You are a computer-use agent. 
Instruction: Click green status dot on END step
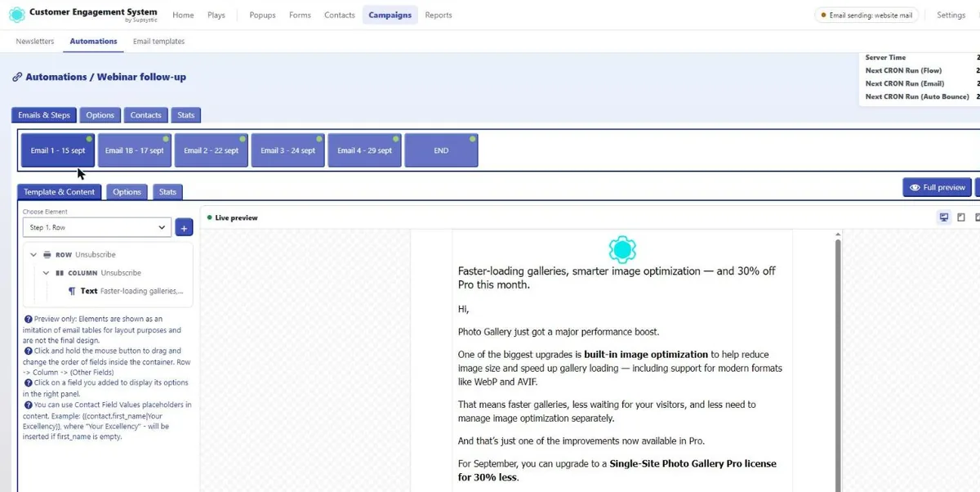[473, 139]
